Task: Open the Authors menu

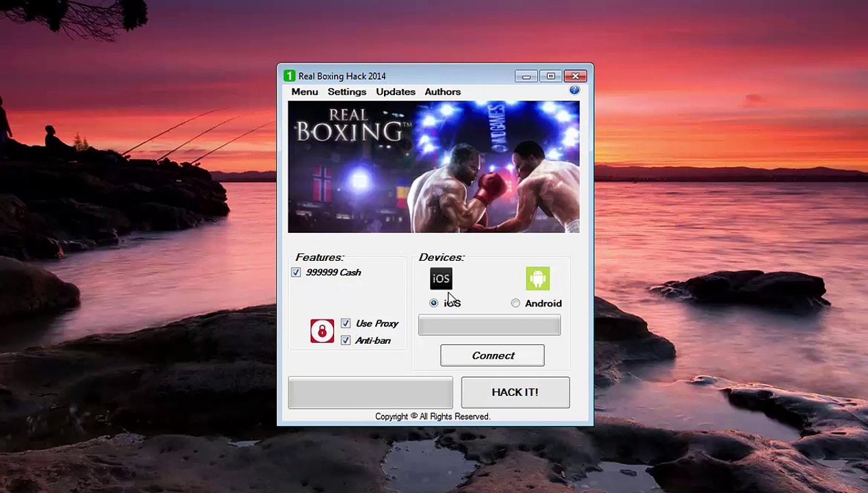Action: (443, 92)
